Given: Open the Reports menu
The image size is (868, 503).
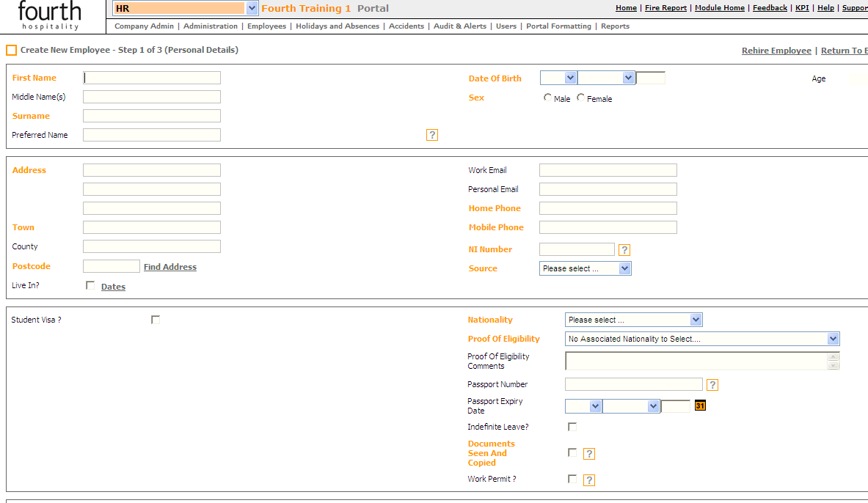Looking at the screenshot, I should tap(615, 26).
